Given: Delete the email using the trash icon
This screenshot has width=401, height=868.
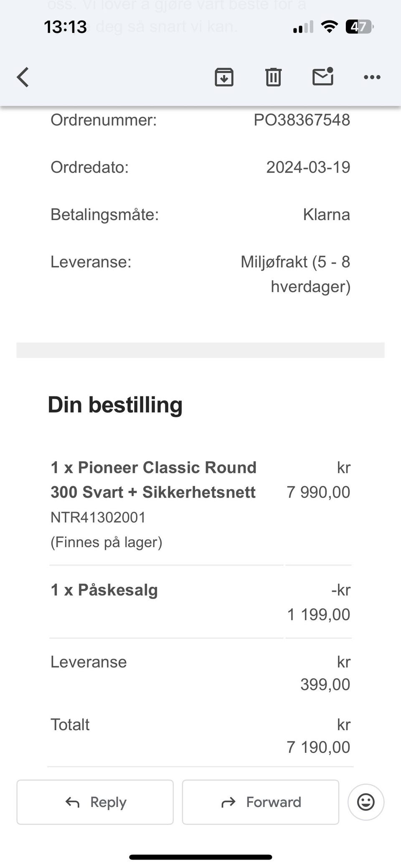Looking at the screenshot, I should click(x=273, y=77).
